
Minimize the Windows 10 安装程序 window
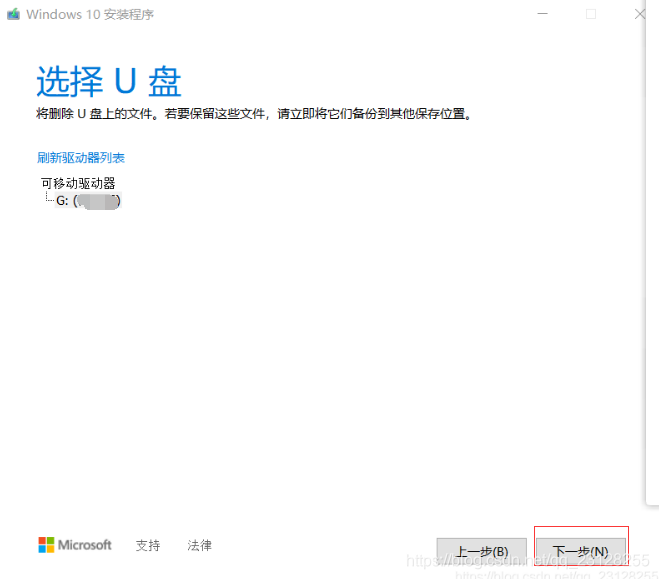pos(543,14)
